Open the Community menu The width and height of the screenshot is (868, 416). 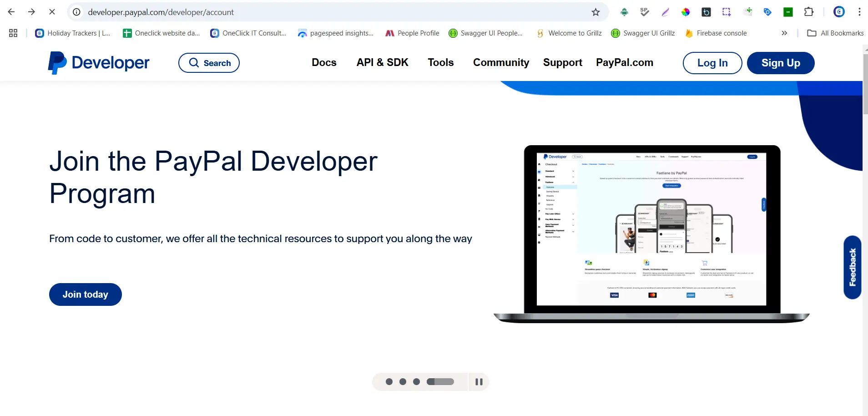click(501, 63)
